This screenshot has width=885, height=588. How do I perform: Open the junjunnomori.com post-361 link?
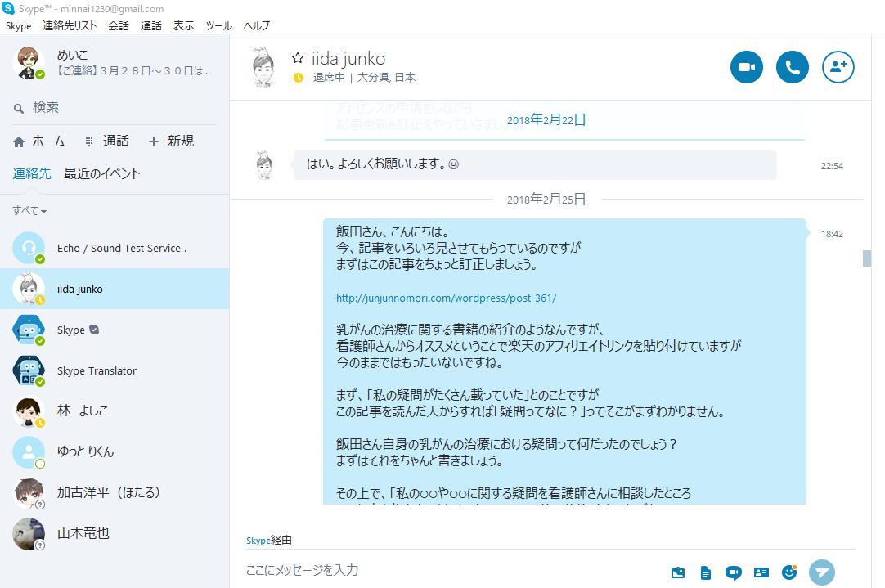[x=446, y=298]
